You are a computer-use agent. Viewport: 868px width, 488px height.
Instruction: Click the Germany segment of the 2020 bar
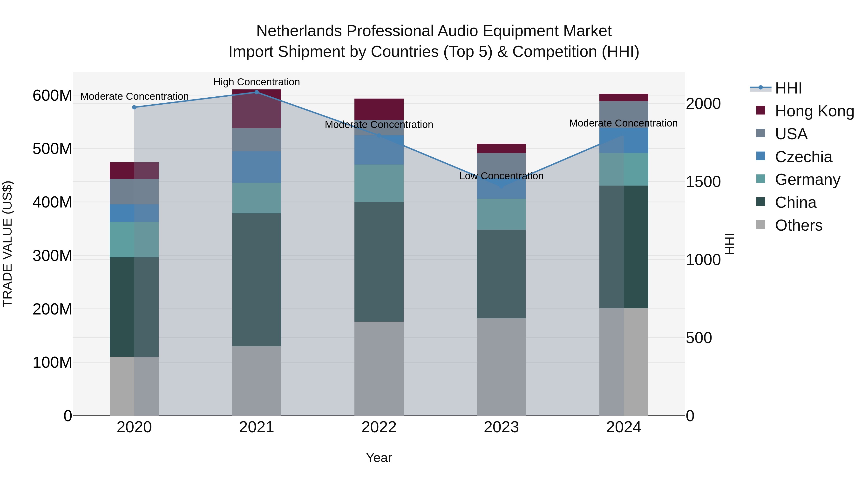pos(134,240)
